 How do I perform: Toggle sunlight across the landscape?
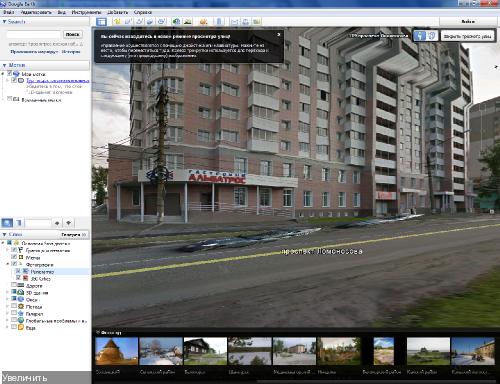(x=188, y=22)
